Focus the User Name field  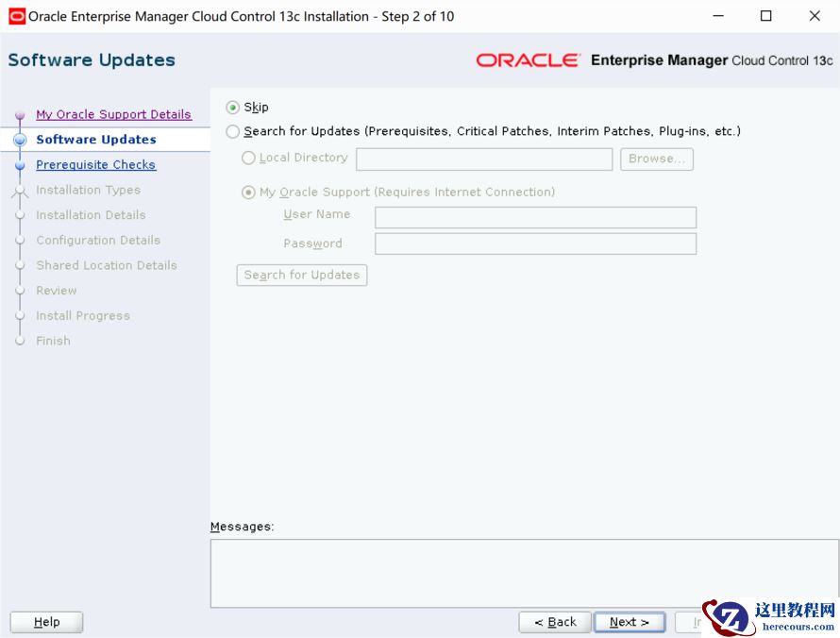[x=536, y=217]
